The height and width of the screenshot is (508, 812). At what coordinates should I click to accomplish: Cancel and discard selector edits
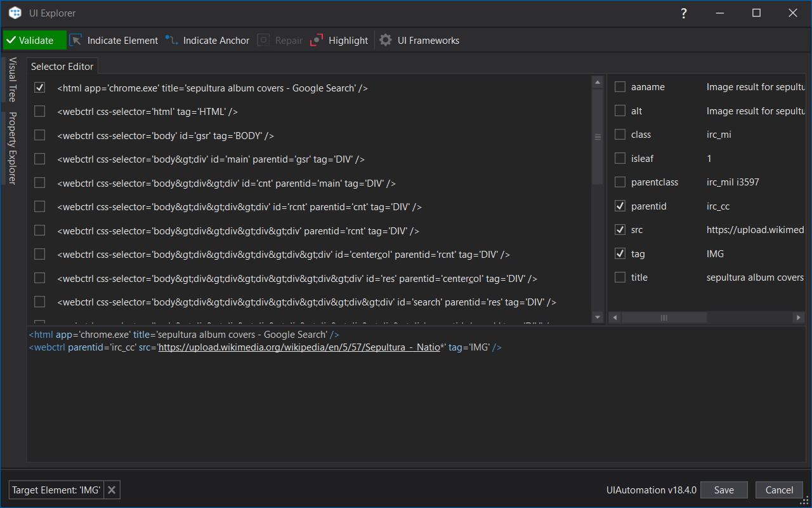pos(779,490)
